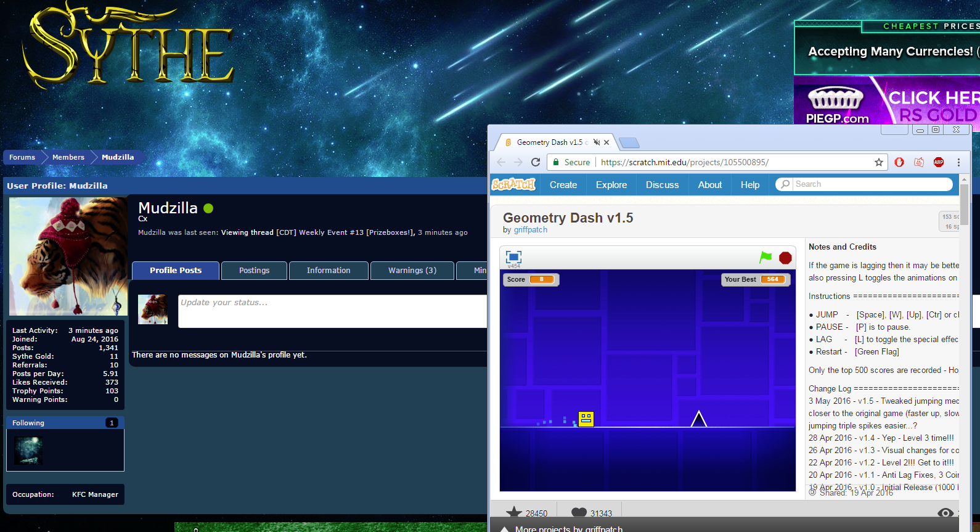This screenshot has height=532, width=980.
Task: Open the griffpatch author profile link
Action: (x=531, y=229)
